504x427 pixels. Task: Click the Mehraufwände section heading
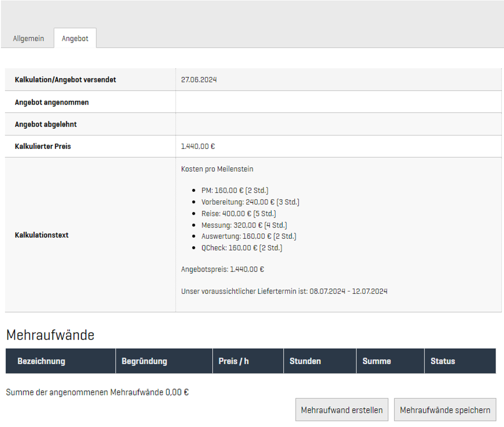(x=50, y=335)
